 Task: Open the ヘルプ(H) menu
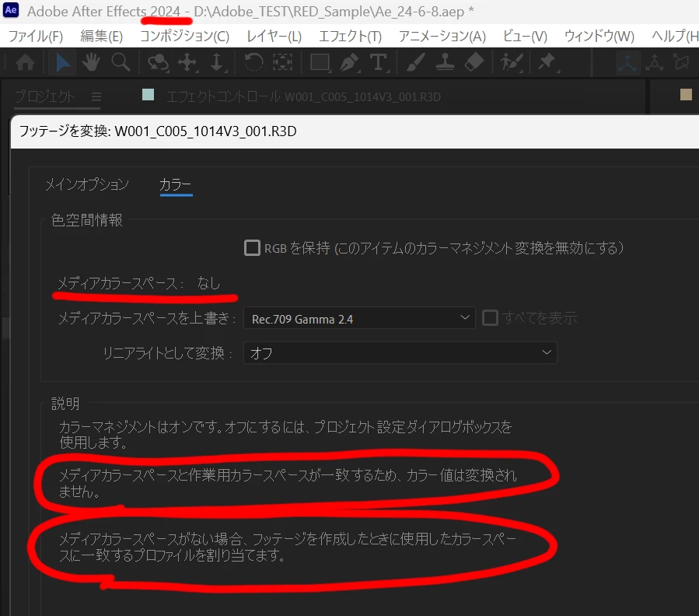[674, 36]
